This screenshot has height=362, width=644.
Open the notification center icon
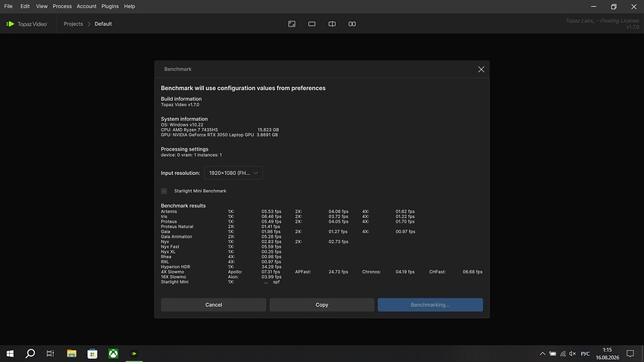point(630,354)
